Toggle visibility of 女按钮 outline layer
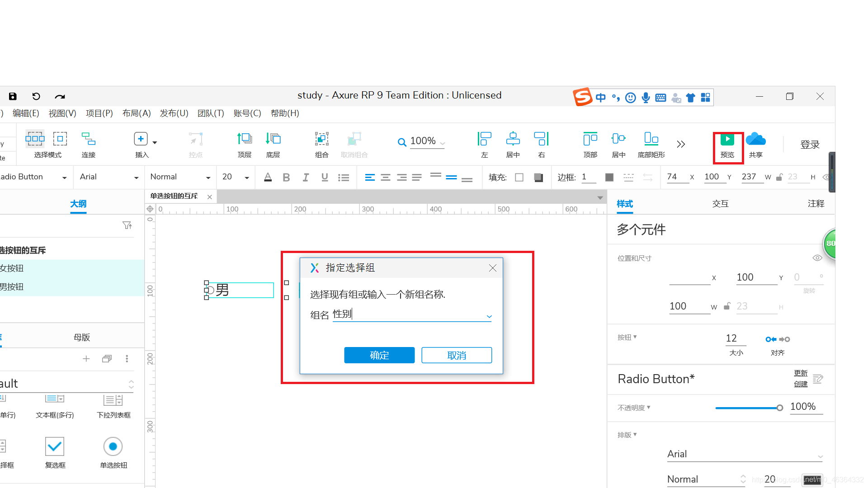The height and width of the screenshot is (488, 868). (127, 267)
